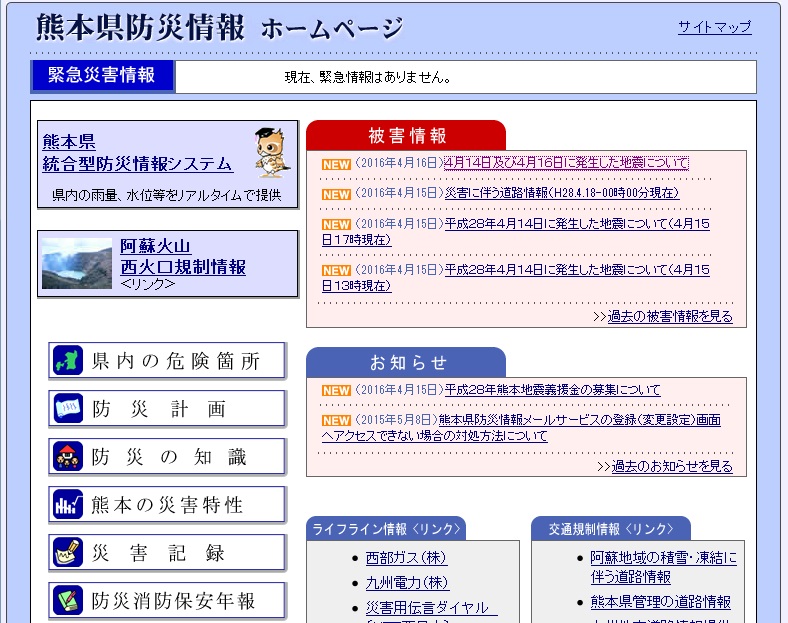This screenshot has height=623, width=788.
Task: Click NEW badge beside 義援金 notice
Action: (336, 390)
